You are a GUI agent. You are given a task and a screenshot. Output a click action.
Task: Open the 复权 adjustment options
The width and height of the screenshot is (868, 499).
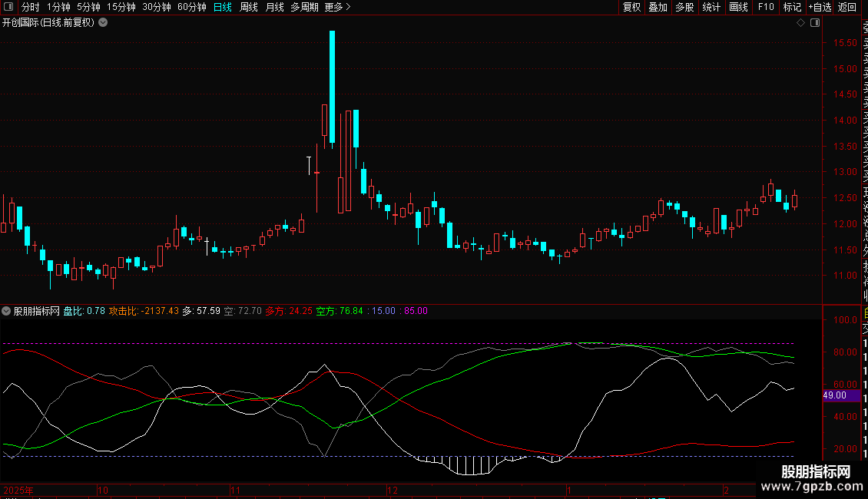pyautogui.click(x=631, y=7)
